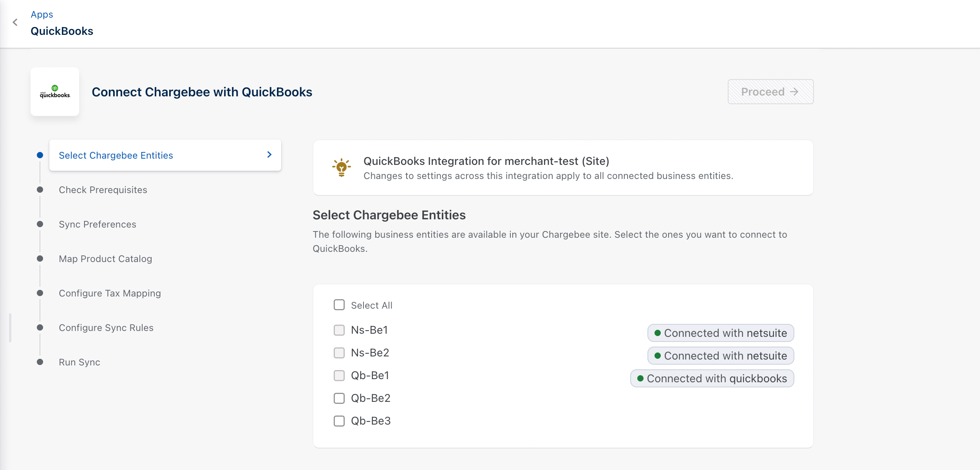Click Ns-Be1 Connected with netsuite badge
This screenshot has height=470, width=980.
720,333
